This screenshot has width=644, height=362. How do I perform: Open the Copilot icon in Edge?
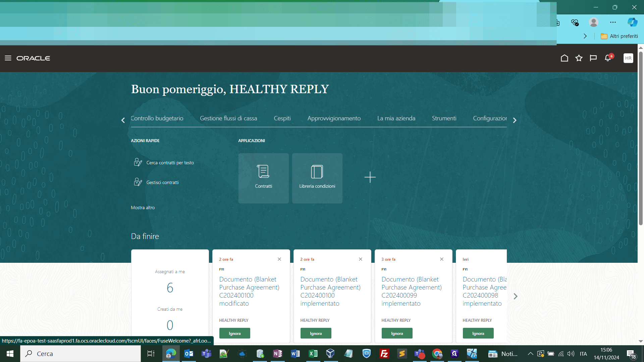click(x=633, y=22)
